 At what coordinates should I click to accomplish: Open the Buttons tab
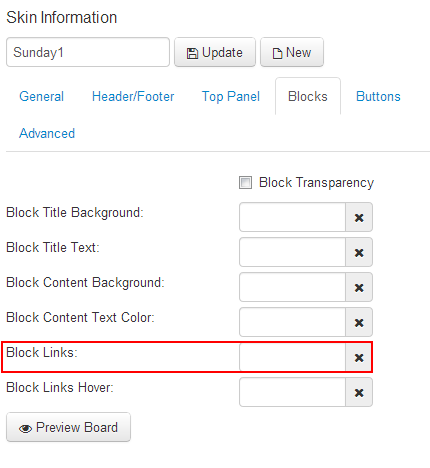378,96
